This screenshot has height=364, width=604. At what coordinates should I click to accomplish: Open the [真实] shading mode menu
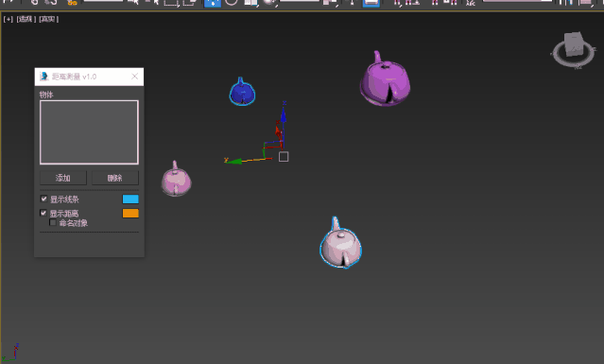48,19
